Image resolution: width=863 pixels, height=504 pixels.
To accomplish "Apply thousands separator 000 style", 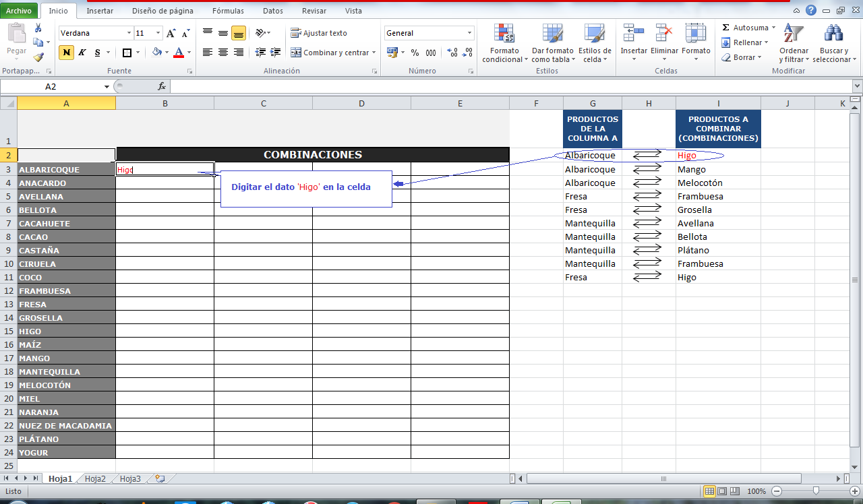I will click(x=430, y=53).
